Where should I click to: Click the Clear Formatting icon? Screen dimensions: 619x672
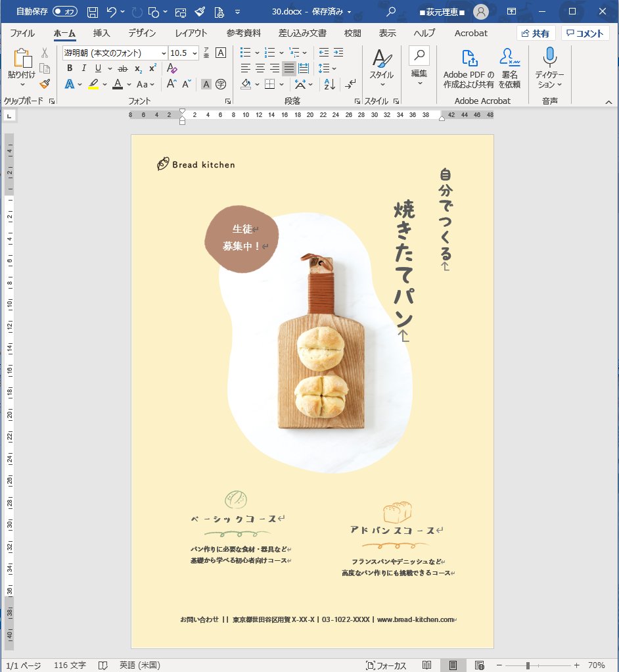coord(172,68)
